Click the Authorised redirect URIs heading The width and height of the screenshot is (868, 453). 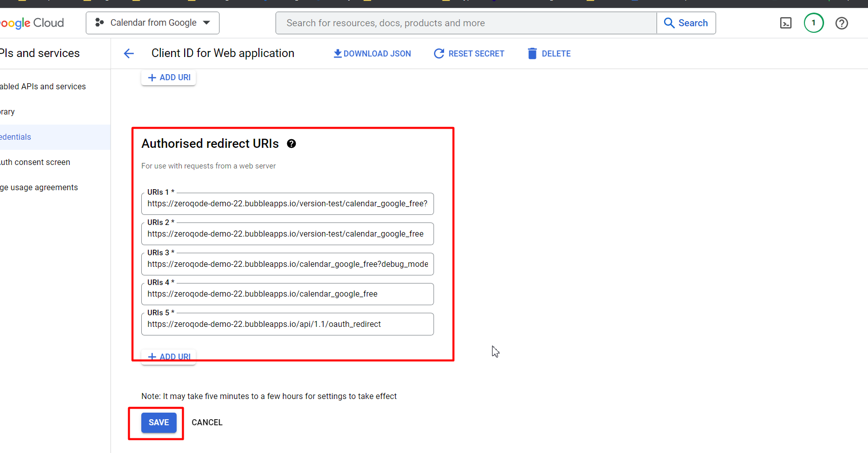210,144
